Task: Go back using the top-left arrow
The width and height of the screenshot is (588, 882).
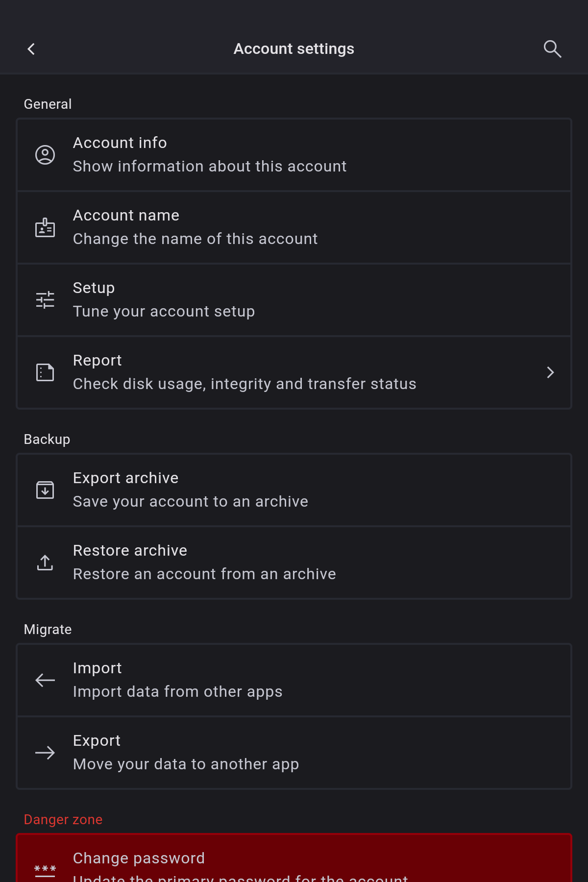Action: click(x=31, y=49)
